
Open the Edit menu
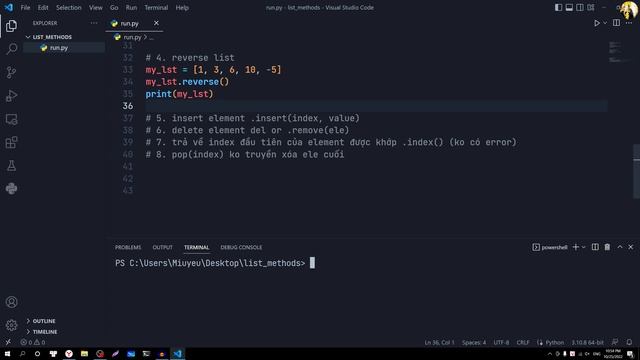pyautogui.click(x=43, y=7)
